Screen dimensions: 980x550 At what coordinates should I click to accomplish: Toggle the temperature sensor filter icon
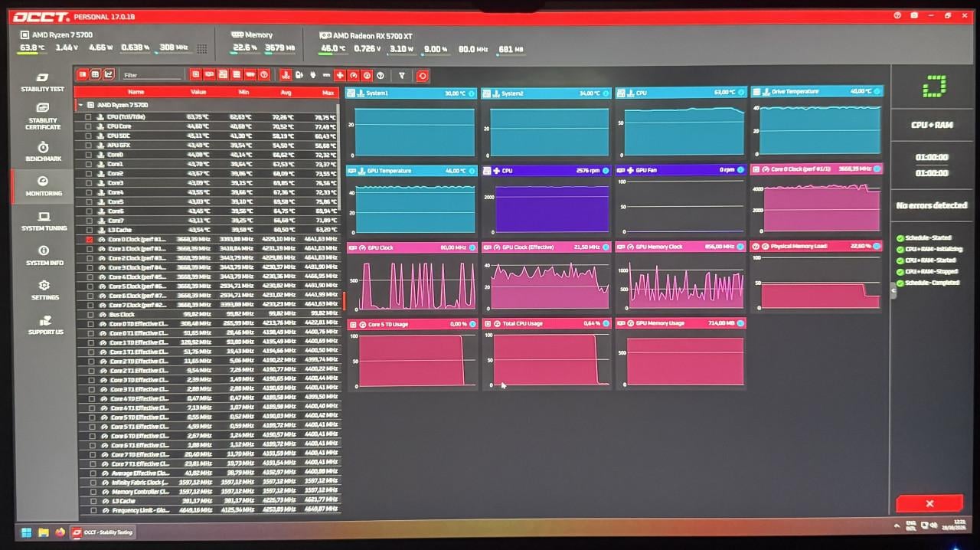(x=286, y=75)
